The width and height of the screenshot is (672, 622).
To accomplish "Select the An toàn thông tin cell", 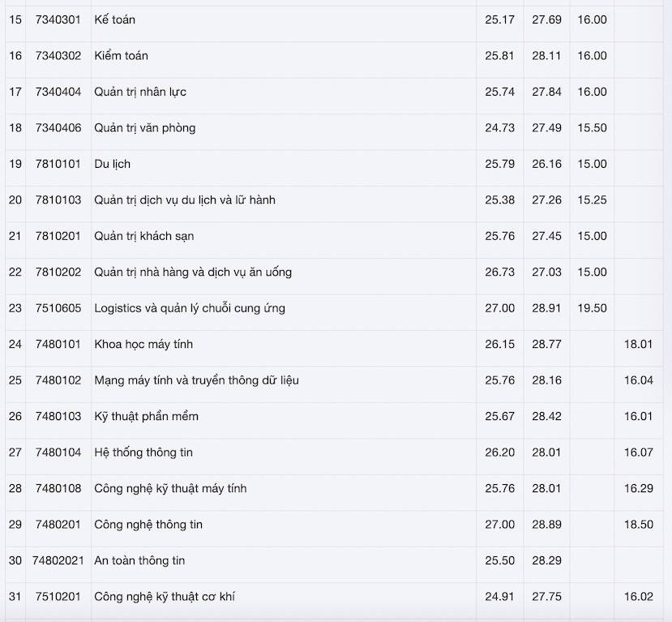I will [139, 561].
